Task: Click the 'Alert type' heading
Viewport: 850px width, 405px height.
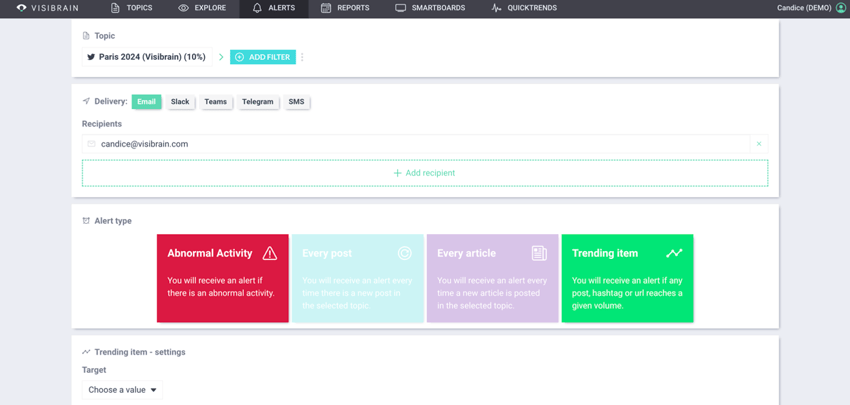Action: pyautogui.click(x=113, y=221)
